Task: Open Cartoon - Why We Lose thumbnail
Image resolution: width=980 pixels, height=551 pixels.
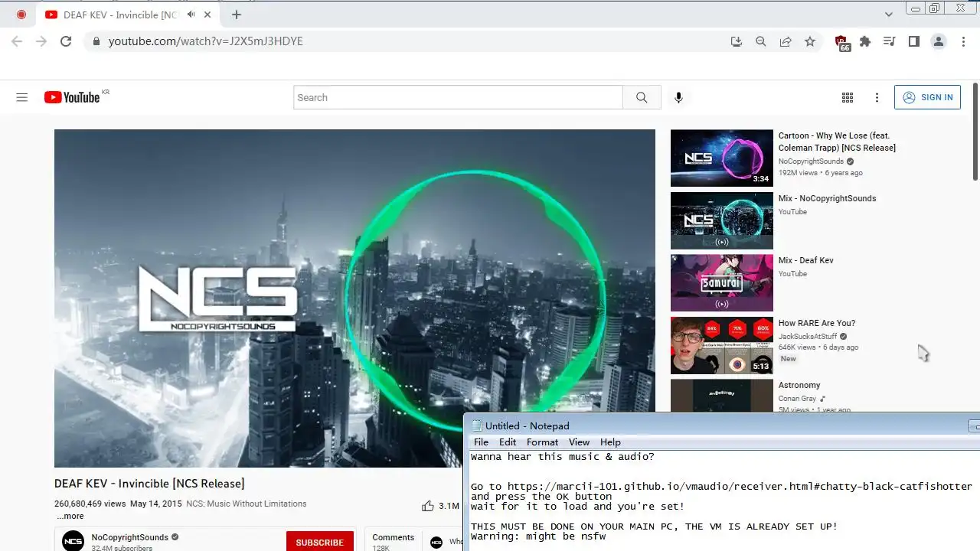Action: click(722, 158)
